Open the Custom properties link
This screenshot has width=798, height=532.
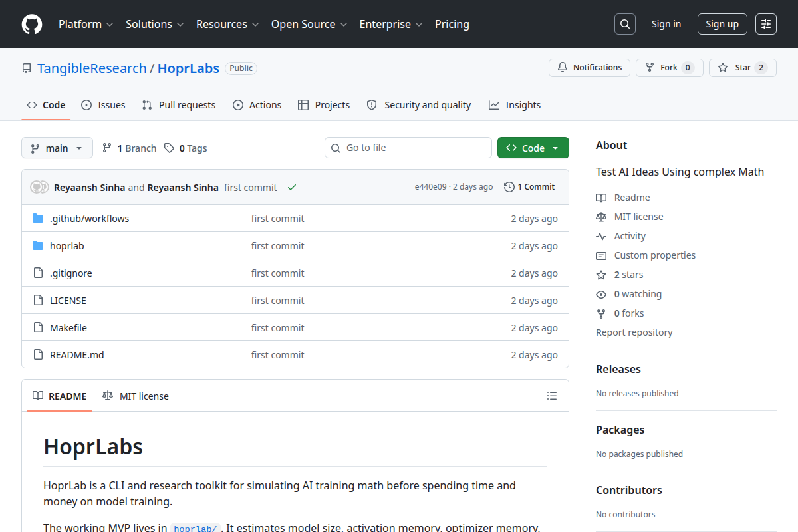pos(655,255)
